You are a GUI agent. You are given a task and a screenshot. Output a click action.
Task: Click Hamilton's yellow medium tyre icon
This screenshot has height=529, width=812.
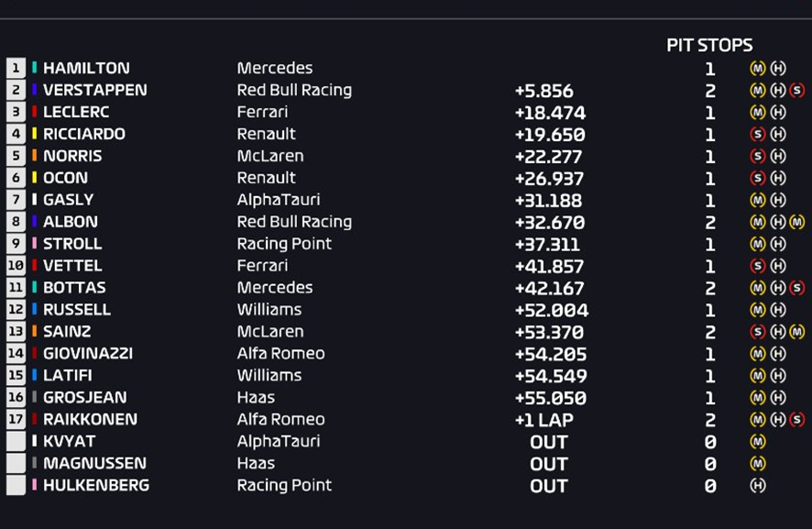(x=758, y=68)
